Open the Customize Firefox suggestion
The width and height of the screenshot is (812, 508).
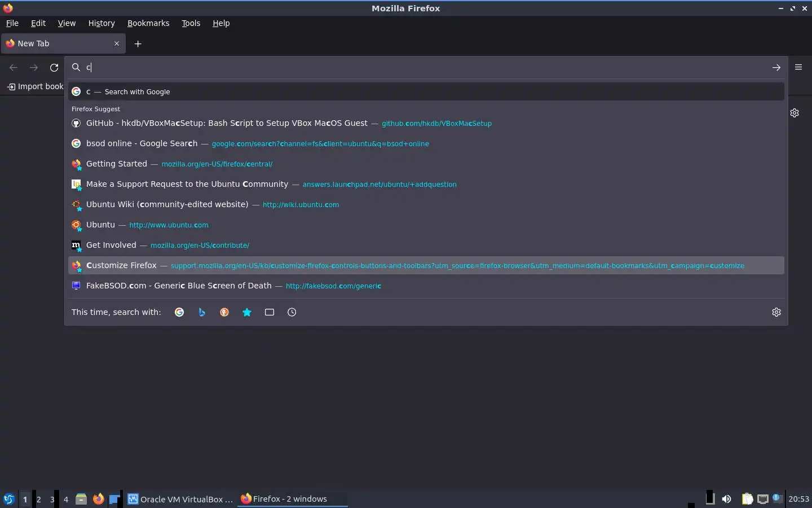(x=426, y=265)
